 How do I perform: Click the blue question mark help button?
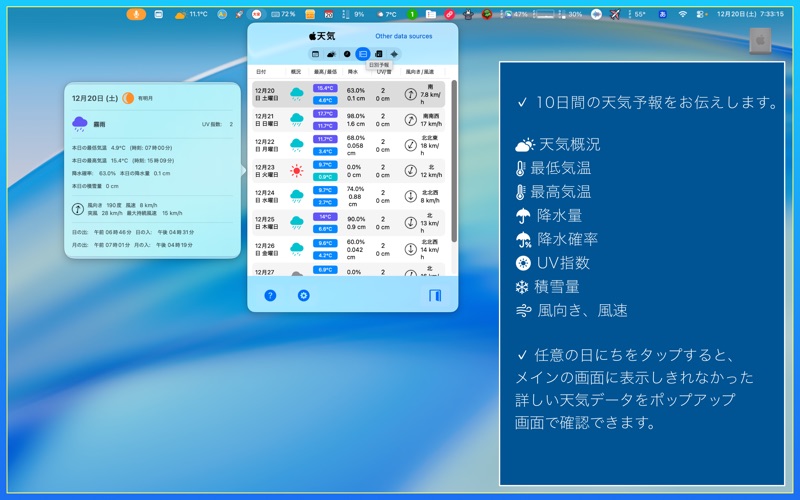(x=270, y=295)
